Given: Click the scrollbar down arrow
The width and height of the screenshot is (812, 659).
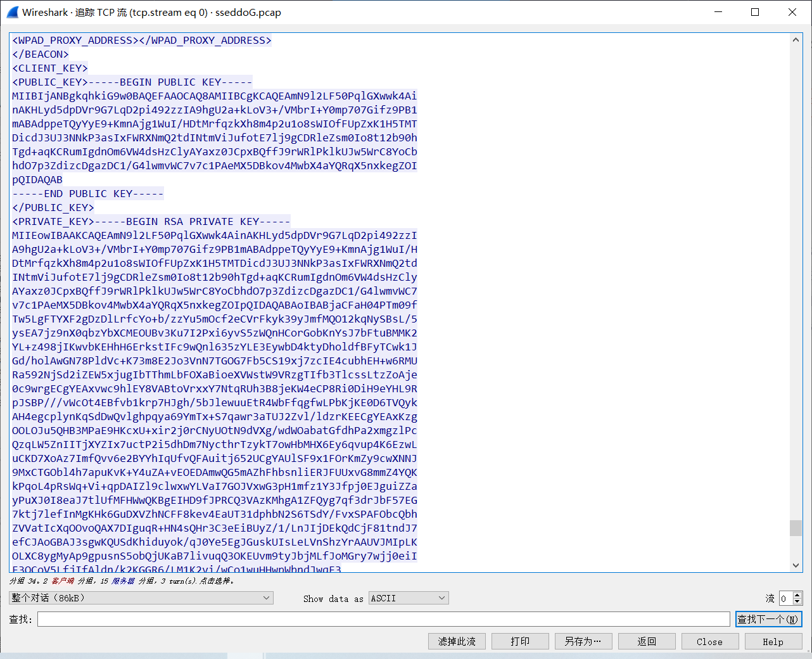Looking at the screenshot, I should point(796,566).
